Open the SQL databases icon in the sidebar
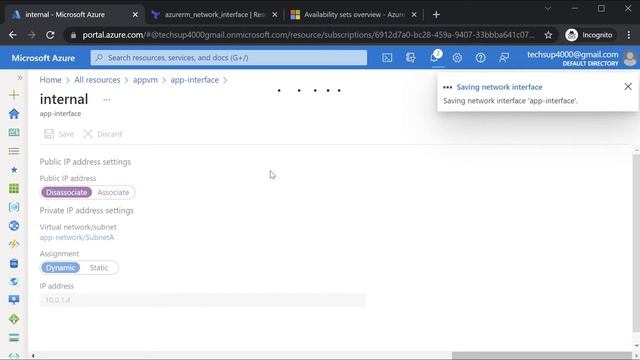640x360 pixels. [x=14, y=263]
